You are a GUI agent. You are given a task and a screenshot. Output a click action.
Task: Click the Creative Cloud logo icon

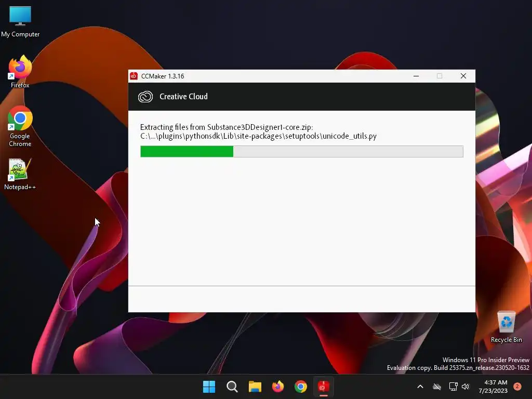pos(145,97)
